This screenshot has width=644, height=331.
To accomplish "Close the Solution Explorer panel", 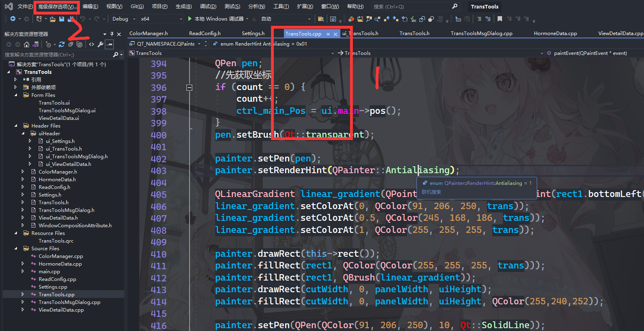I will [119, 34].
